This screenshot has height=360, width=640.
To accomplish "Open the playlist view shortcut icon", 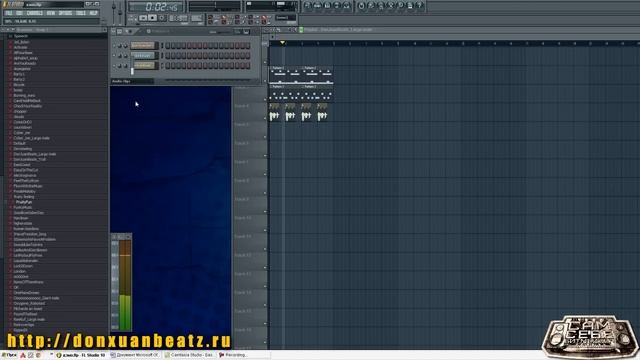I will pyautogui.click(x=307, y=5).
